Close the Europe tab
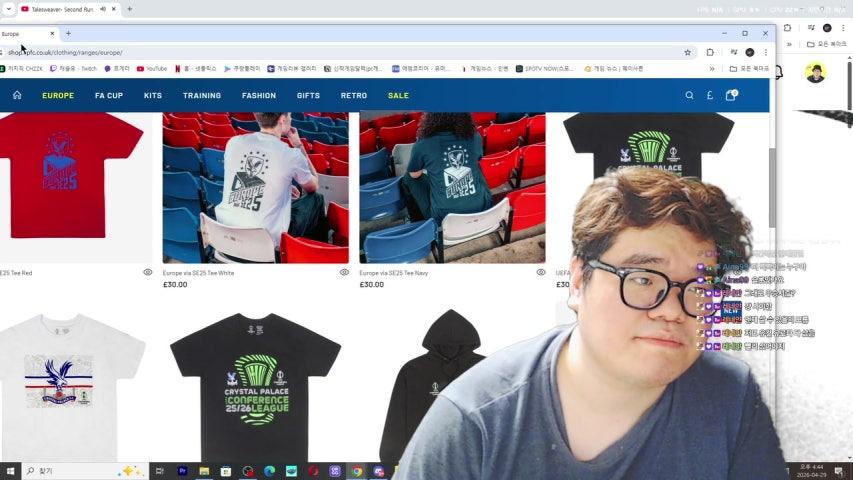The width and height of the screenshot is (853, 480). (52, 34)
